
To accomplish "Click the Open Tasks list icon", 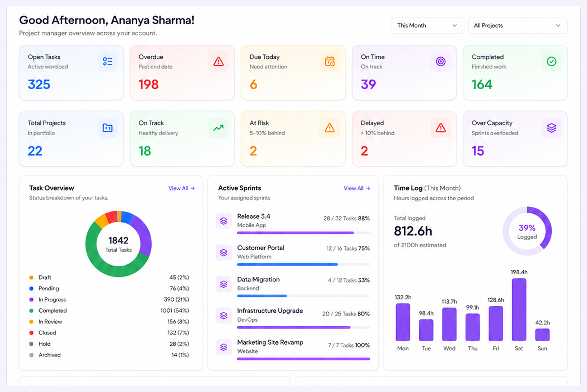I will click(x=107, y=61).
